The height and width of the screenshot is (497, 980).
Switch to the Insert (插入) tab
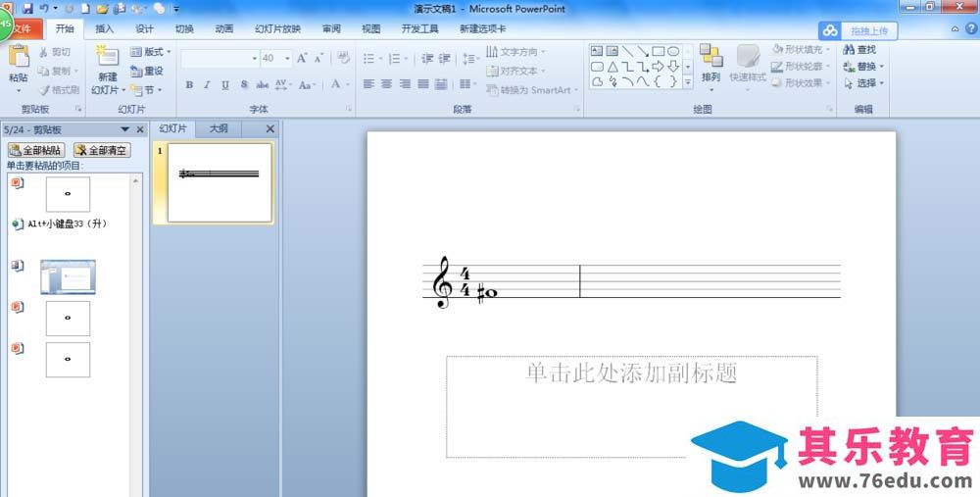click(x=105, y=28)
